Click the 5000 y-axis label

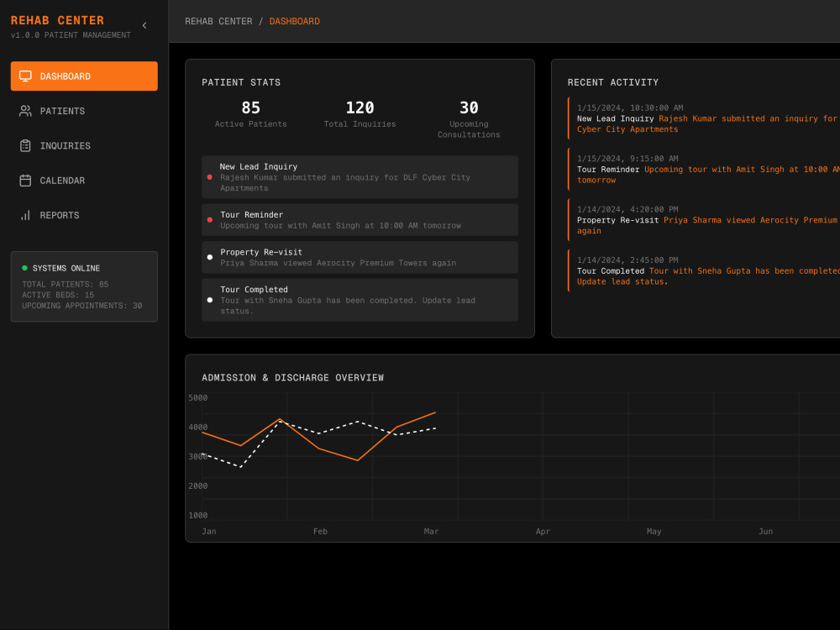[197, 398]
